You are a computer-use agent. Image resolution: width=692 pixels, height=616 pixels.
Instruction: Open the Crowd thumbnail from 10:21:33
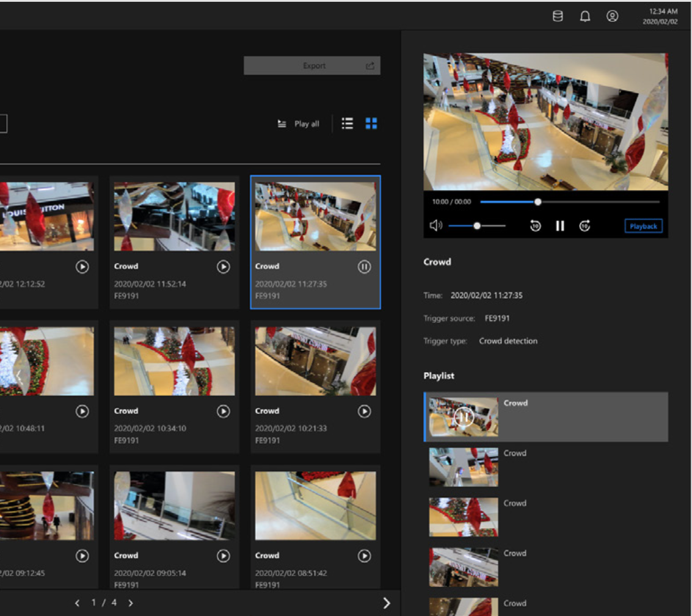pyautogui.click(x=315, y=361)
